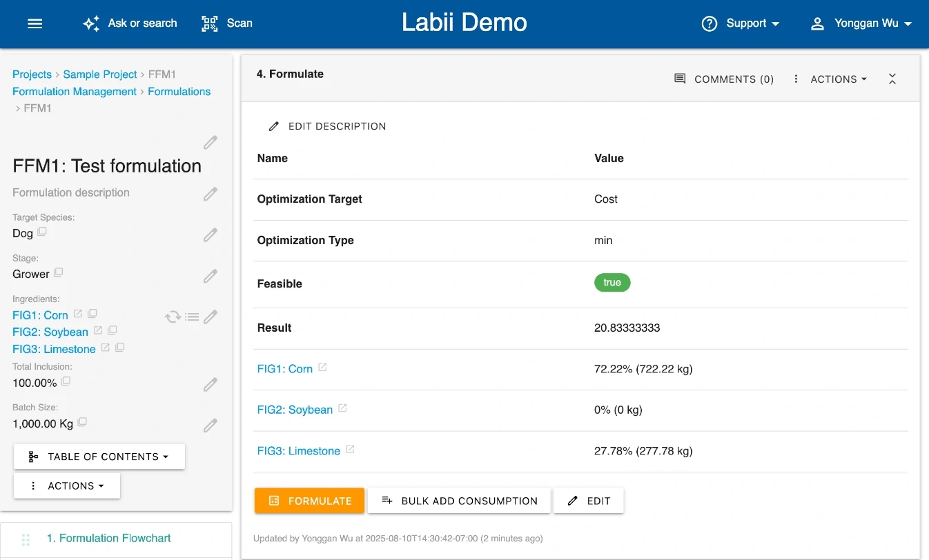Screen dimensions: 929x560
Task: Click the pencil icon beside Batch Size
Action: [x=211, y=425]
